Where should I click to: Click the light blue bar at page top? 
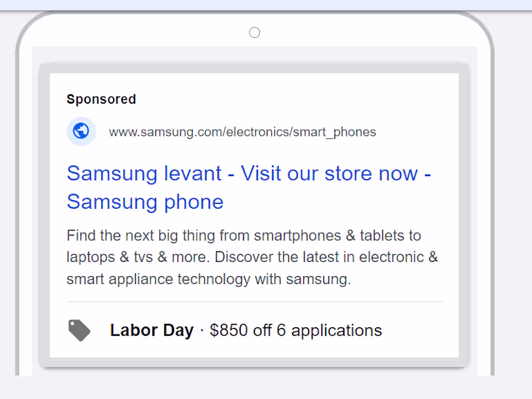coord(266,4)
